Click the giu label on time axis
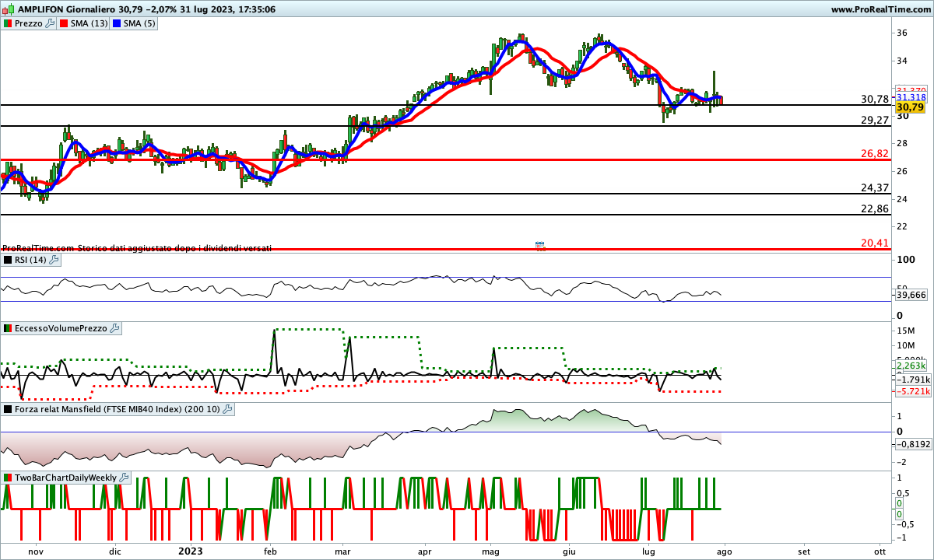Screen dimensions: 934x560 (x=569, y=551)
